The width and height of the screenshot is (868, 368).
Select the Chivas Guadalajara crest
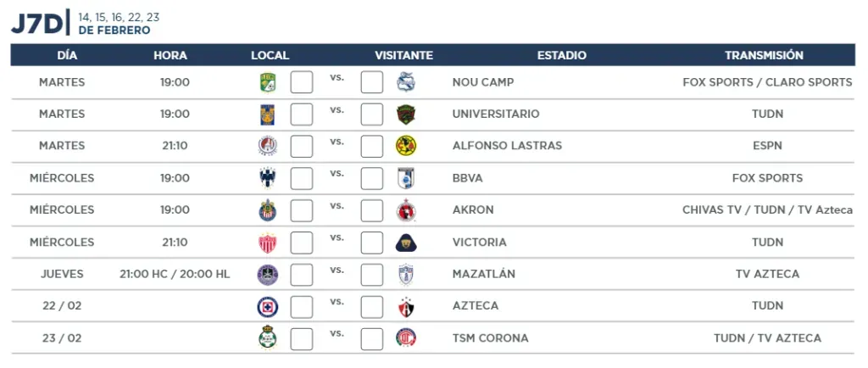268,209
